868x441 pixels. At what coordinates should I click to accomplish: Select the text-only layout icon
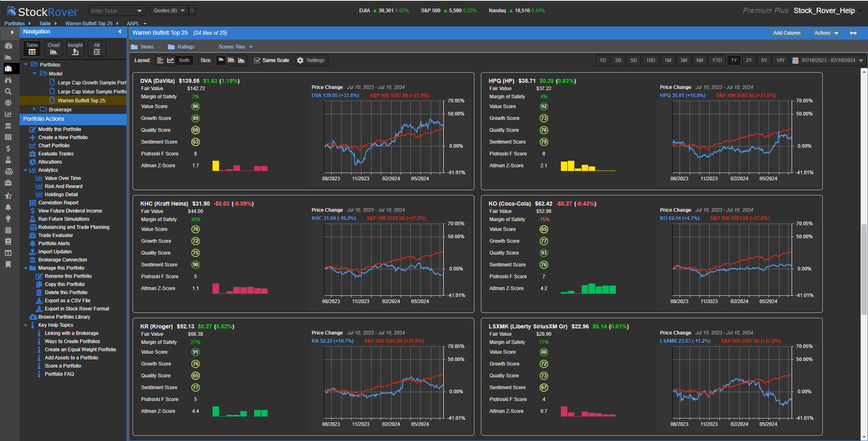[160, 60]
